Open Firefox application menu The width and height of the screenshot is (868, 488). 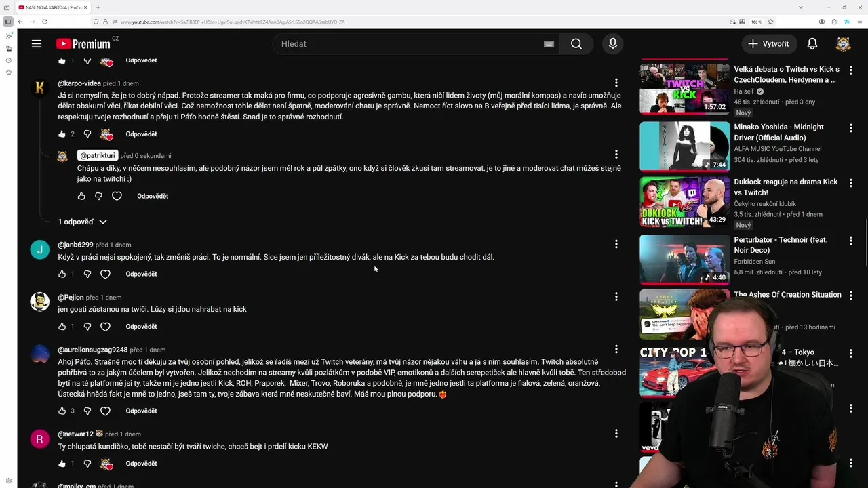(x=859, y=22)
